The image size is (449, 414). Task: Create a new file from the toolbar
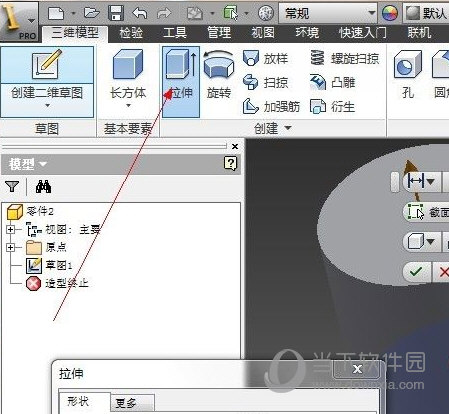[56, 13]
